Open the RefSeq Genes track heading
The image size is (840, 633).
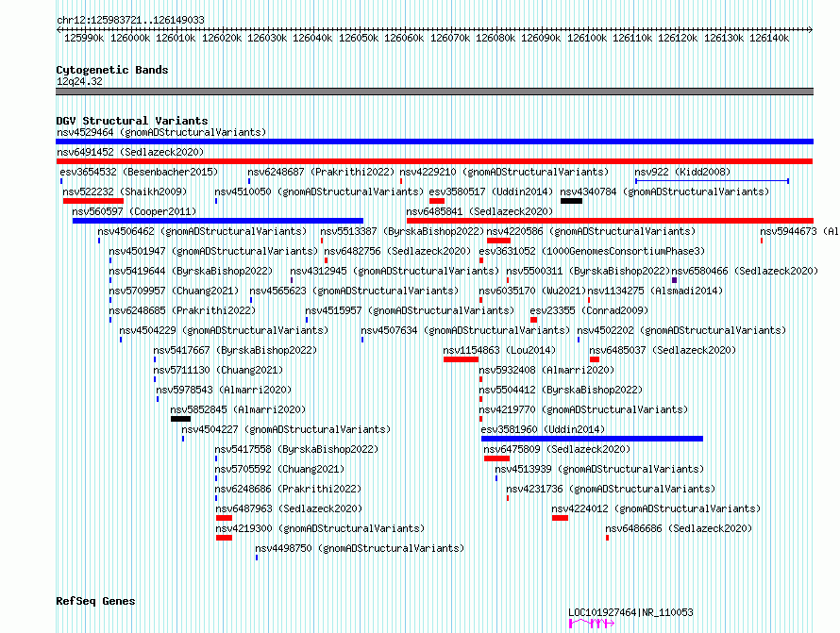tap(95, 602)
